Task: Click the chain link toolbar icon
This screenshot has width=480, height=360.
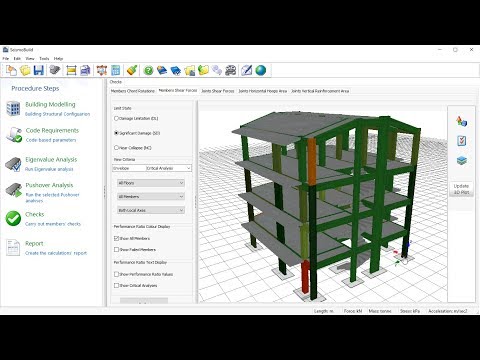Action: point(217,70)
